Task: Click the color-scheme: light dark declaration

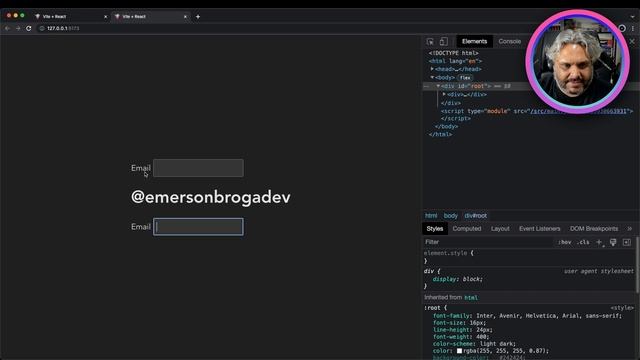Action: click(474, 344)
